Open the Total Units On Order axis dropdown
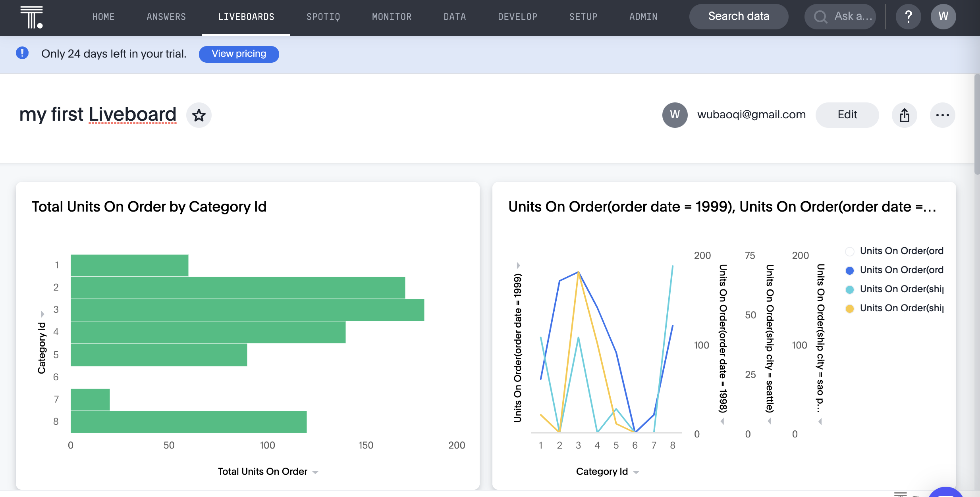Viewport: 980px width, 497px height. click(x=315, y=472)
